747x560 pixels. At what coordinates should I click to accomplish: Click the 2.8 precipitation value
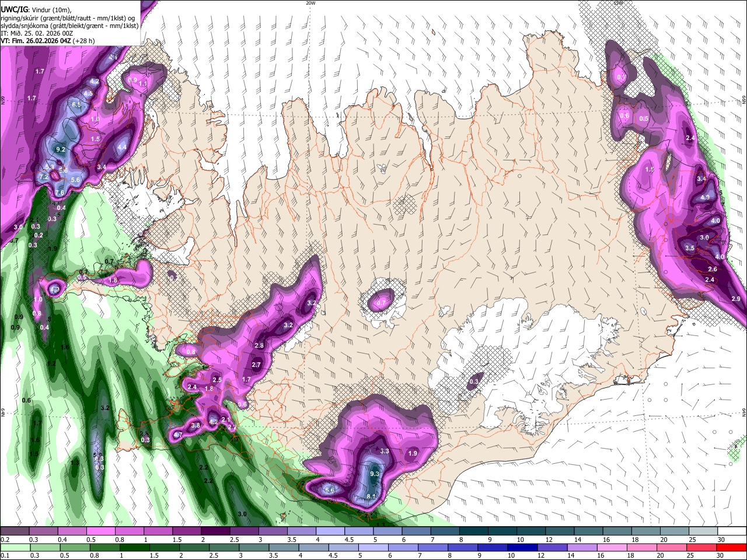point(260,345)
